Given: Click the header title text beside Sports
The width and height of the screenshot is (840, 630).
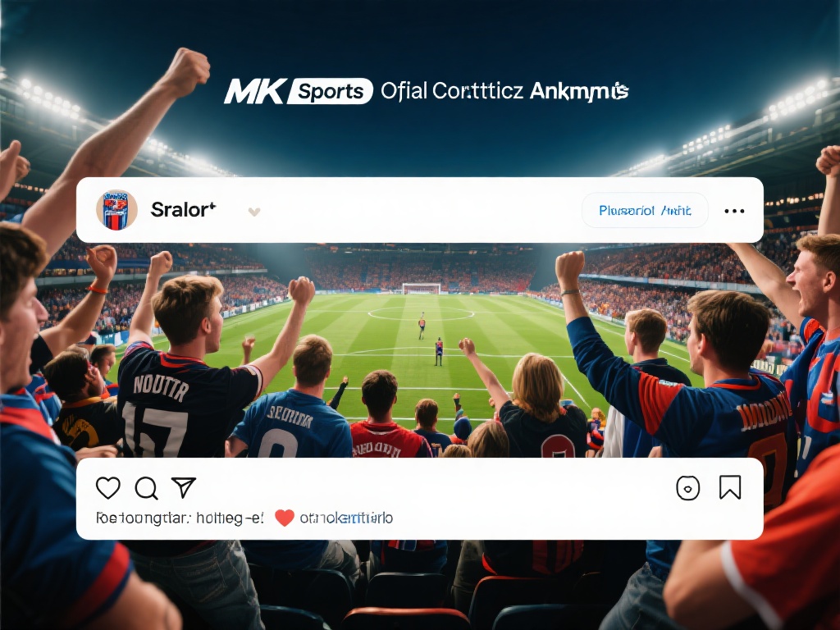Looking at the screenshot, I should pyautogui.click(x=504, y=91).
